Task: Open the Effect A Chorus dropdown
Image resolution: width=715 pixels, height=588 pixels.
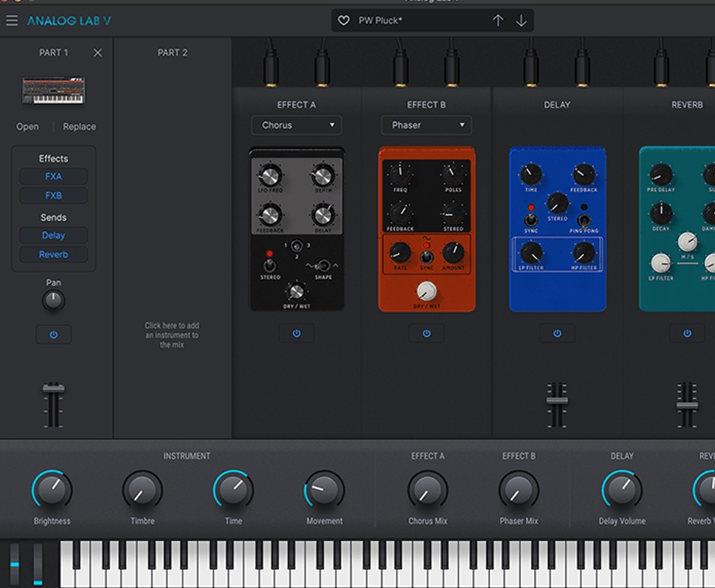Action: [296, 125]
